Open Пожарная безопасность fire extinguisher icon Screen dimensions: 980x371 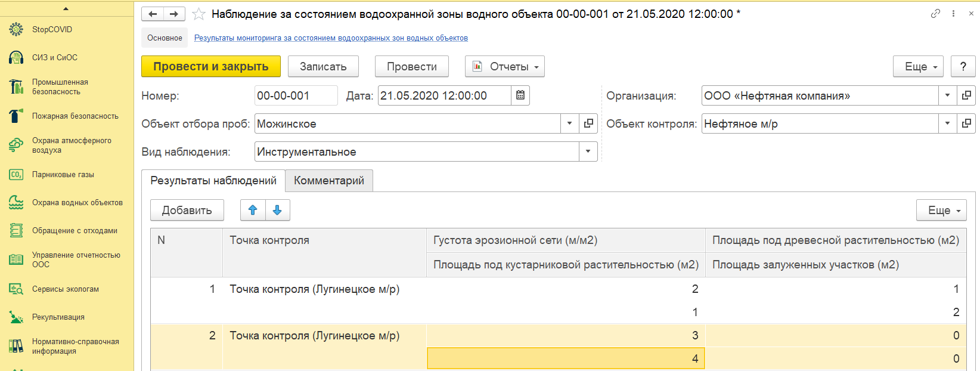(16, 116)
